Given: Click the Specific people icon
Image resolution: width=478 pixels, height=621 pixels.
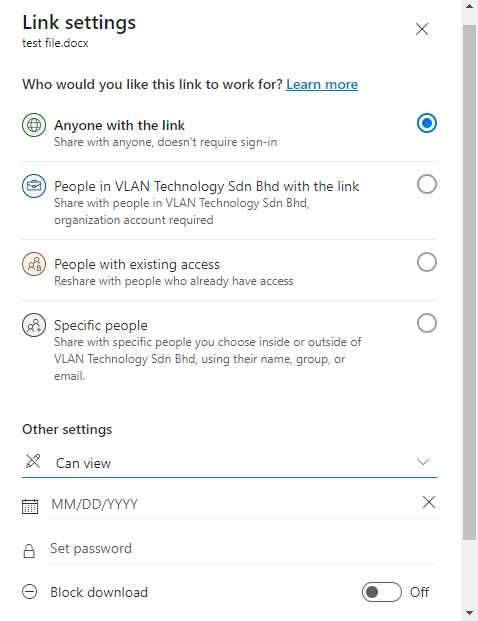Looking at the screenshot, I should (34, 325).
